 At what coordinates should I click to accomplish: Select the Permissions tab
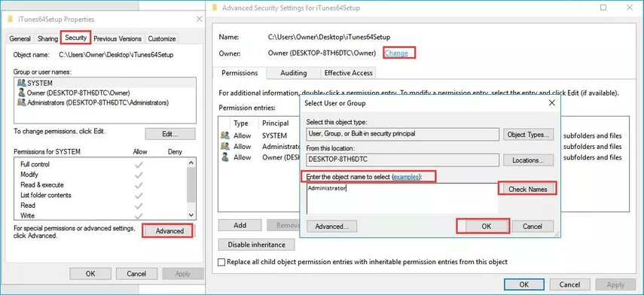[240, 73]
